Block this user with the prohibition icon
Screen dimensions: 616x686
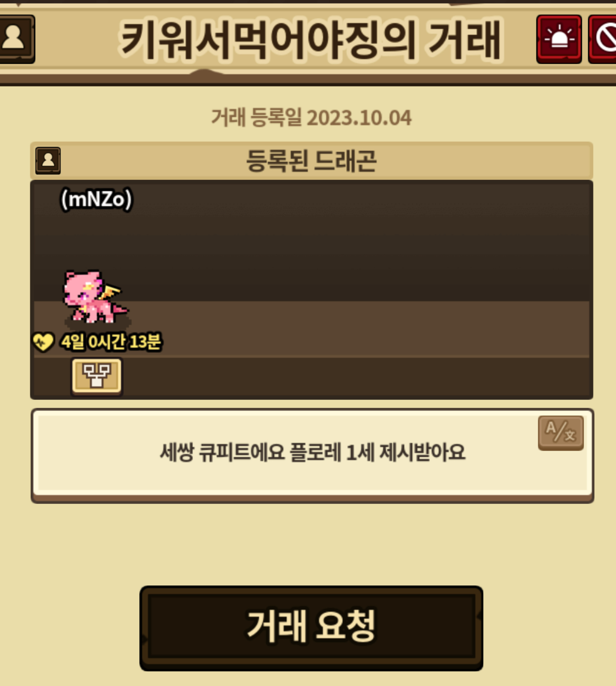603,39
